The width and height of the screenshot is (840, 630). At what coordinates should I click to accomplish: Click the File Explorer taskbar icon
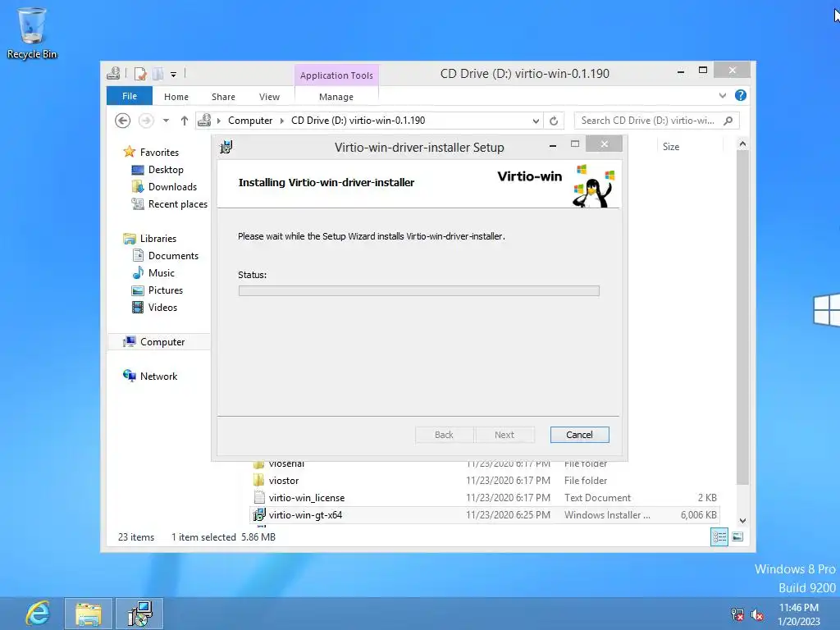coord(89,614)
